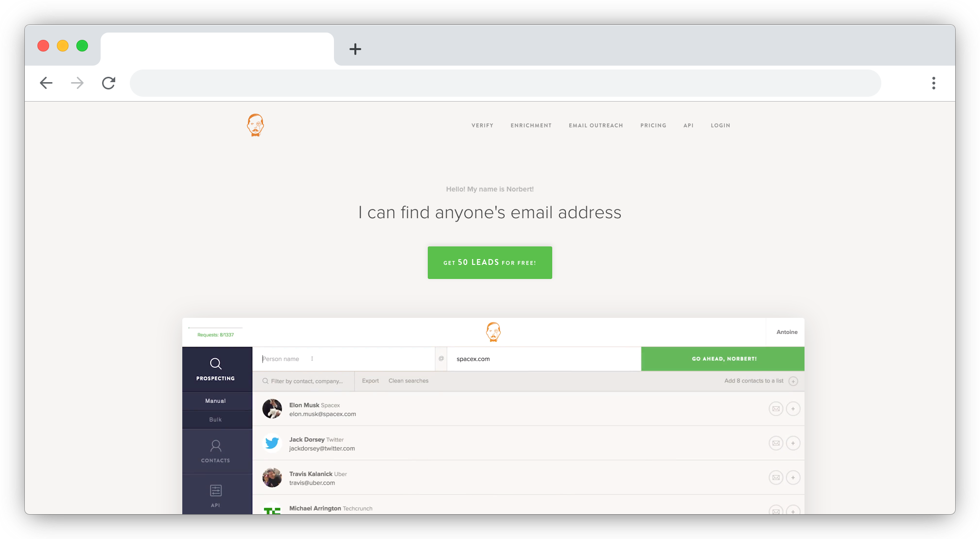
Task: Click the Add 8 contacts to a list text
Action: (754, 381)
